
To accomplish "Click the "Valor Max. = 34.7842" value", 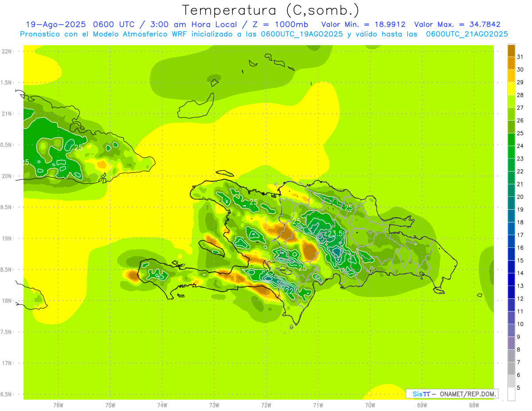I will (457, 24).
